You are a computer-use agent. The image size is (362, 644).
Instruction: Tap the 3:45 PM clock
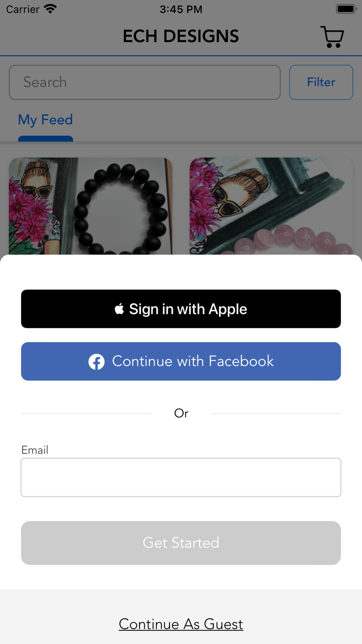(181, 9)
